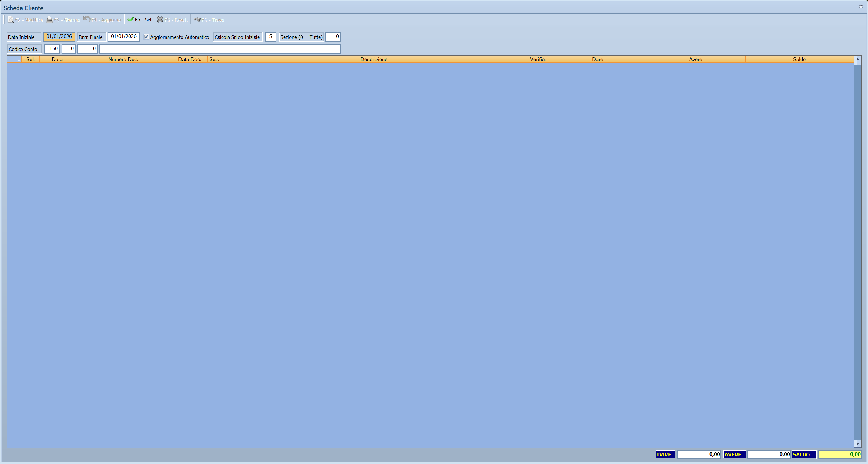Close the Scheda Cliente window
This screenshot has width=868, height=464.
pos(860,7)
